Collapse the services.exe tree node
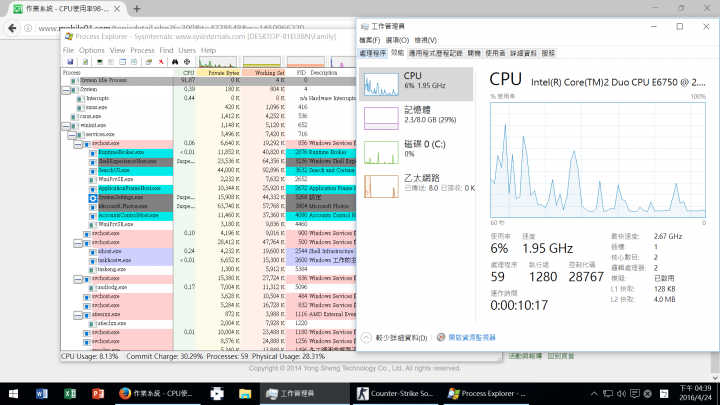This screenshot has height=405, width=720. 72,135
